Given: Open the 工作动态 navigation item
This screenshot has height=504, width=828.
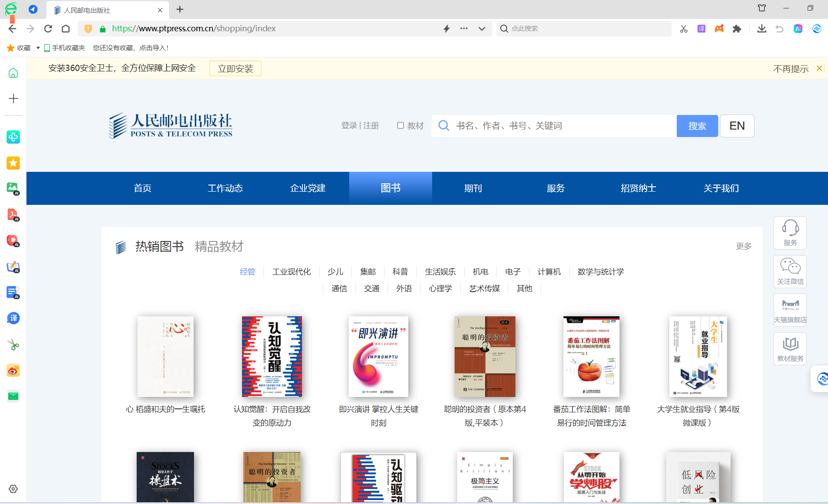Looking at the screenshot, I should [225, 188].
